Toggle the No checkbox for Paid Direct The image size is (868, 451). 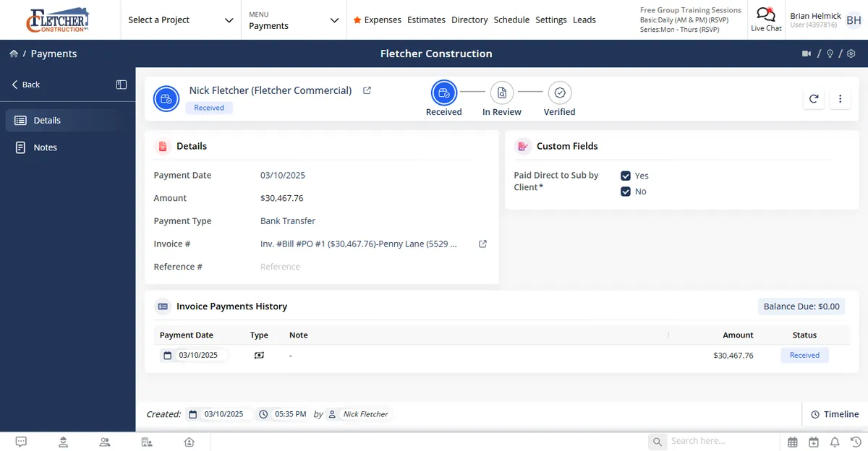[x=626, y=192]
